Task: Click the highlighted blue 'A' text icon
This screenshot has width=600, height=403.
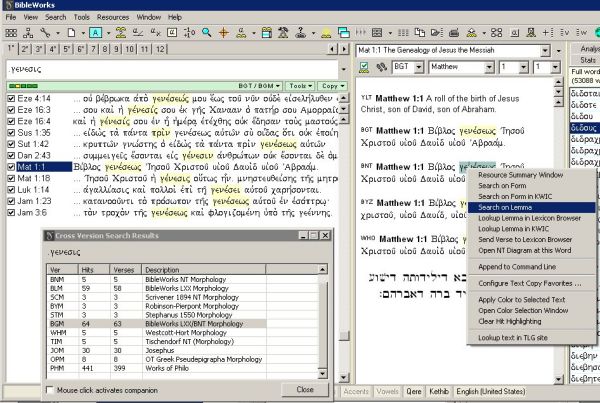Action: point(95,33)
